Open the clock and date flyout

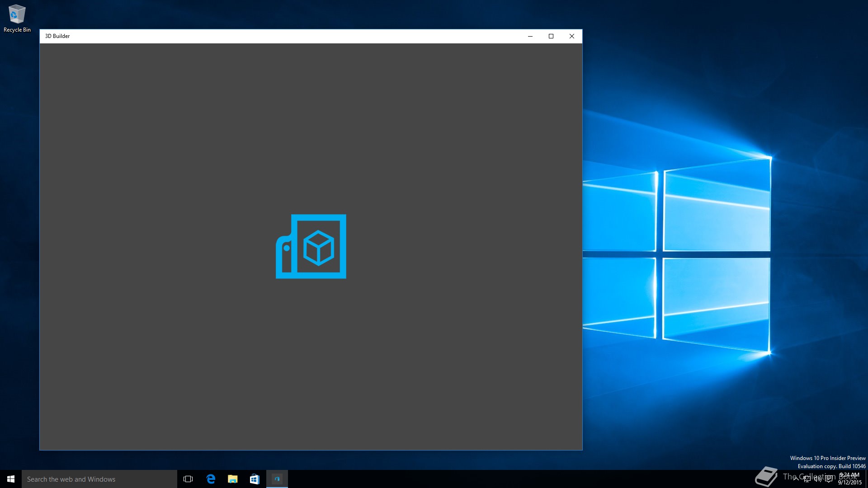coord(849,479)
